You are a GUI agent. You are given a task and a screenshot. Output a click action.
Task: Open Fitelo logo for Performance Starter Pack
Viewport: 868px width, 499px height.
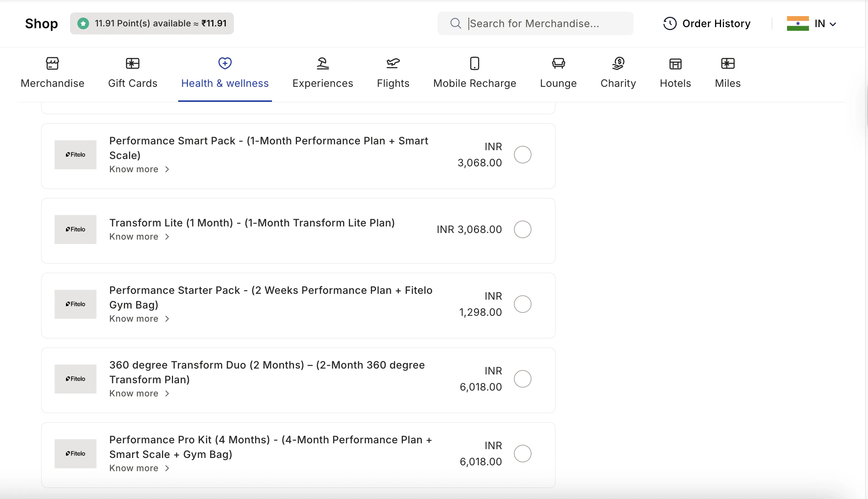76,304
